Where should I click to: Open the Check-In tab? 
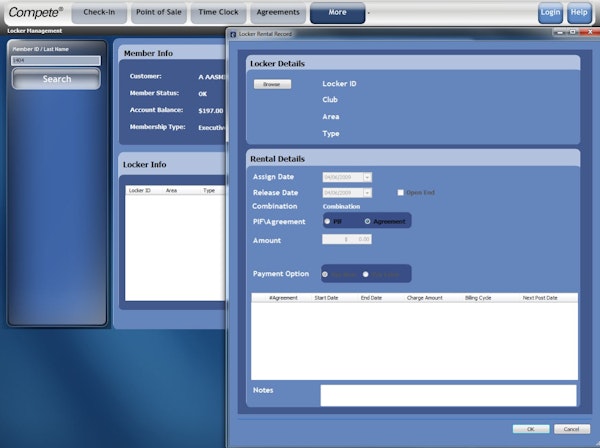coord(98,12)
